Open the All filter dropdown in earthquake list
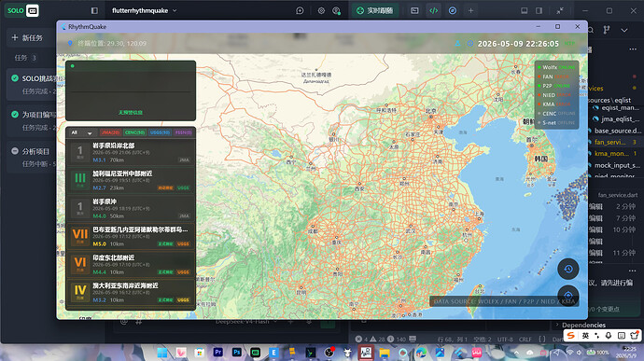Viewport: 644px width, 361px height. (x=81, y=132)
